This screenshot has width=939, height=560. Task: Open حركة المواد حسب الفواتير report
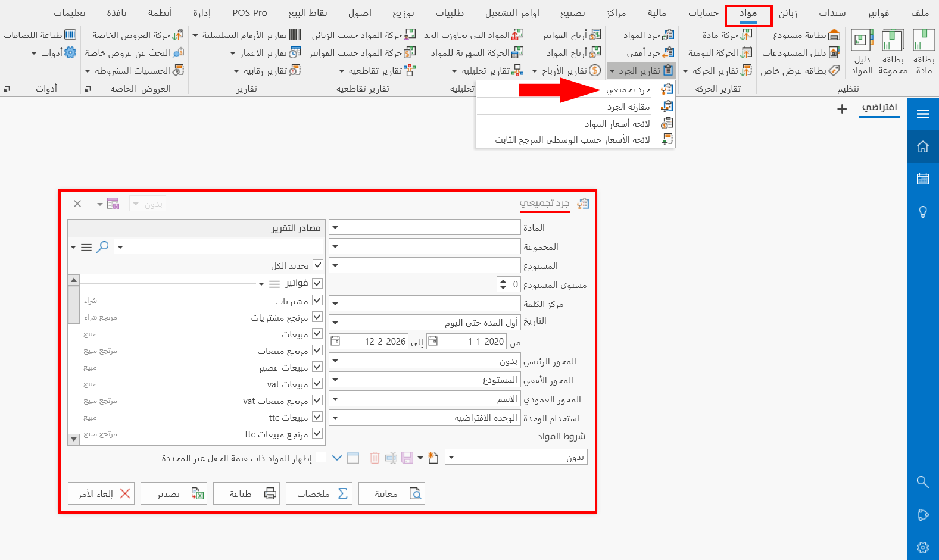coord(362,53)
